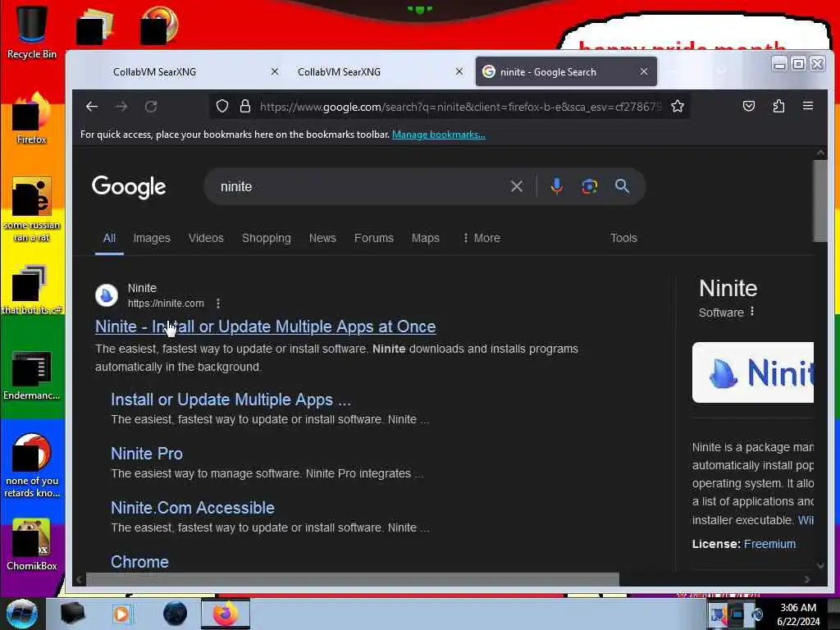Open the Ninite Pro sitelink
This screenshot has width=840, height=630.
[x=147, y=454]
